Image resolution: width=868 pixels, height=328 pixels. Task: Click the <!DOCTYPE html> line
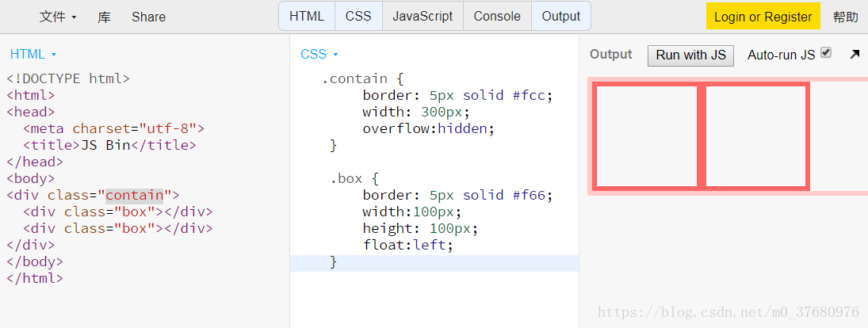point(68,78)
